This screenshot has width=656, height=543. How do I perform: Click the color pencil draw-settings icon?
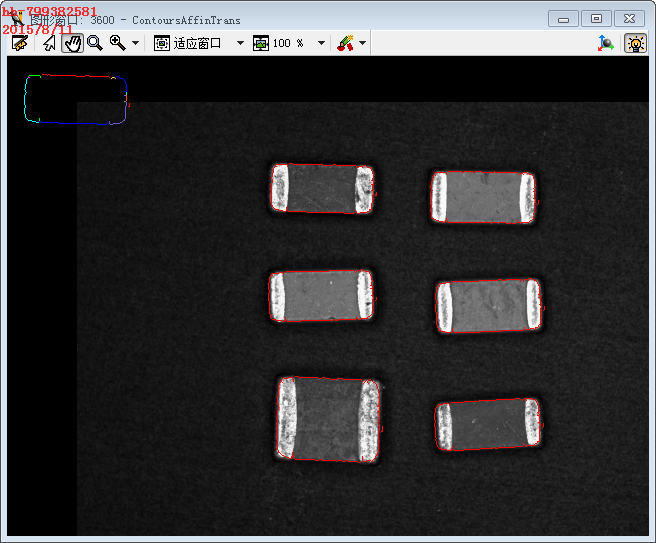coord(346,43)
